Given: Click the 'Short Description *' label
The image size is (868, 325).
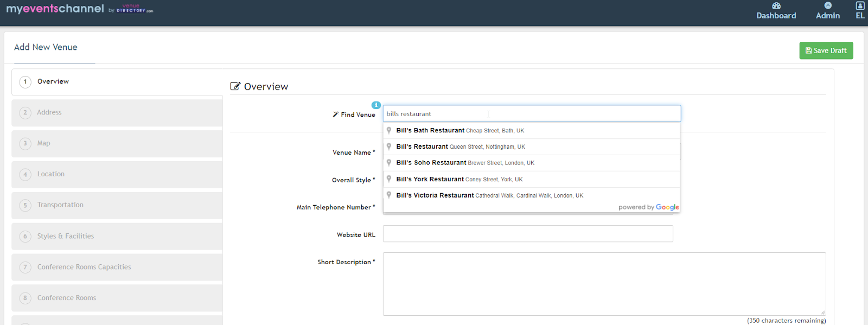Looking at the screenshot, I should click(x=346, y=262).
